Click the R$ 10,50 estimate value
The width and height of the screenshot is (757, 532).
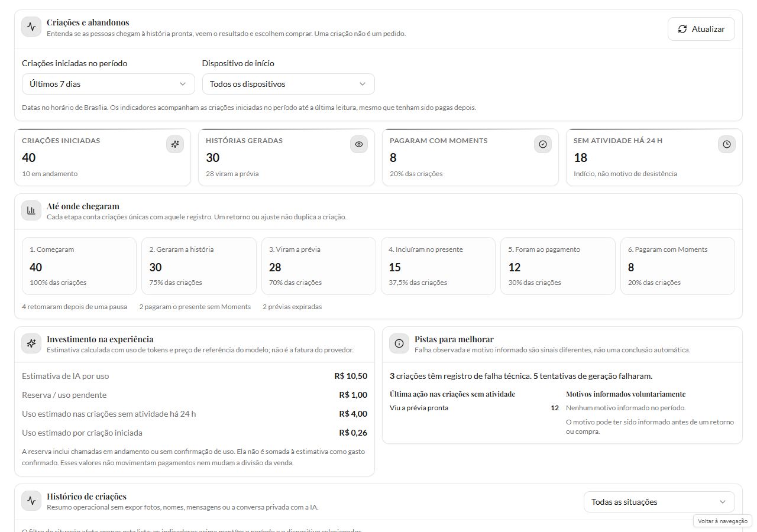coord(351,376)
